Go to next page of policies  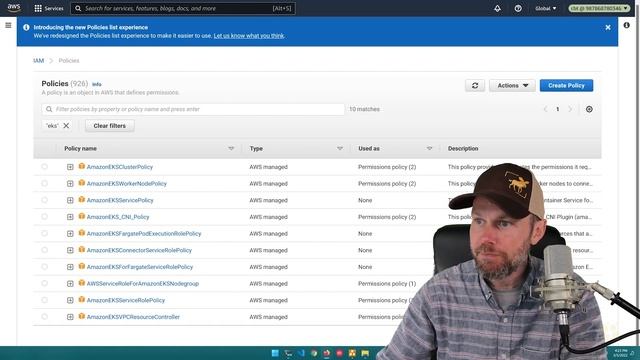coord(570,109)
